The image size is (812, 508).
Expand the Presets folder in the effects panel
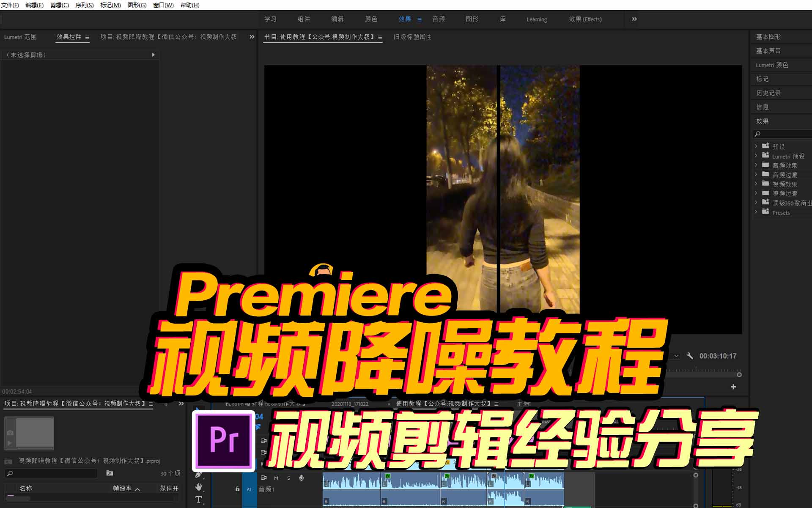click(x=756, y=212)
